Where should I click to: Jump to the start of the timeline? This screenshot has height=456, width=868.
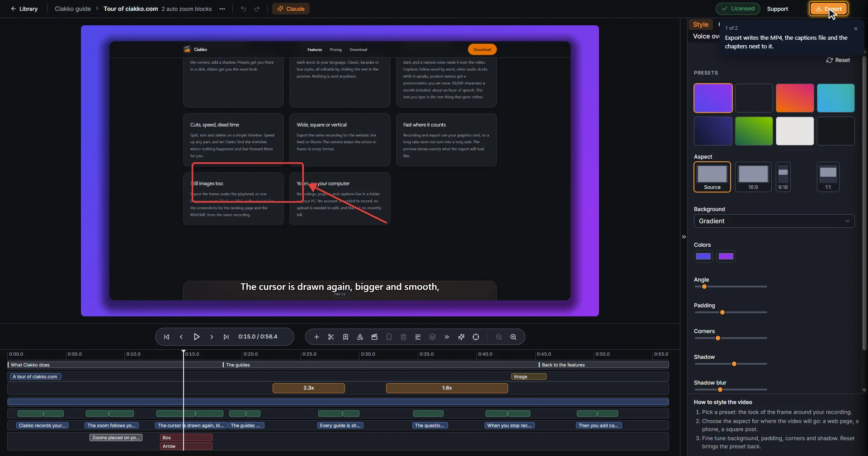[166, 337]
